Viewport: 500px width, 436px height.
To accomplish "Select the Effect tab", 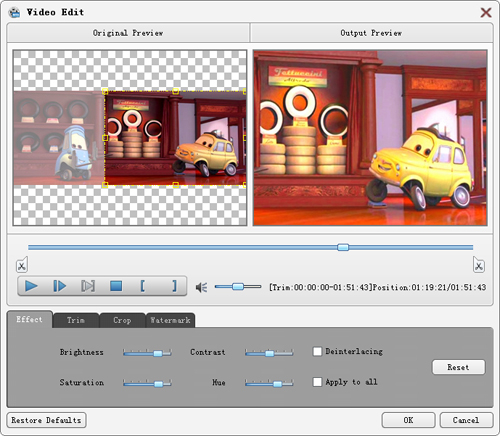I will pos(30,319).
